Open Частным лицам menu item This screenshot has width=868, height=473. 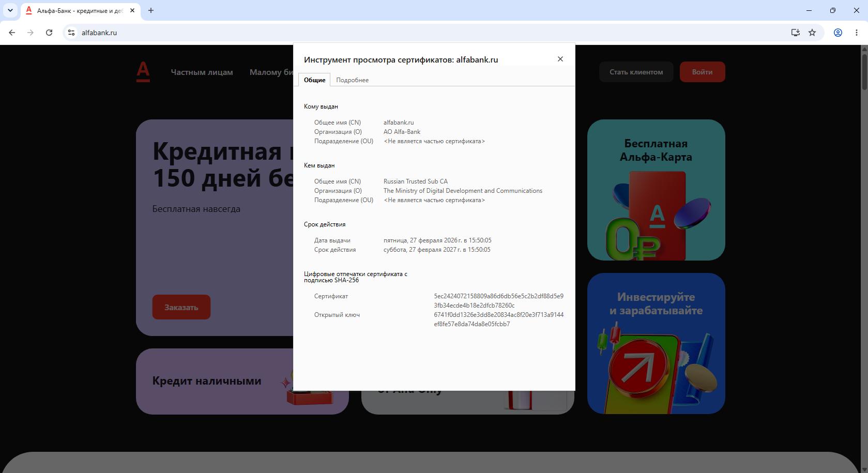(202, 72)
